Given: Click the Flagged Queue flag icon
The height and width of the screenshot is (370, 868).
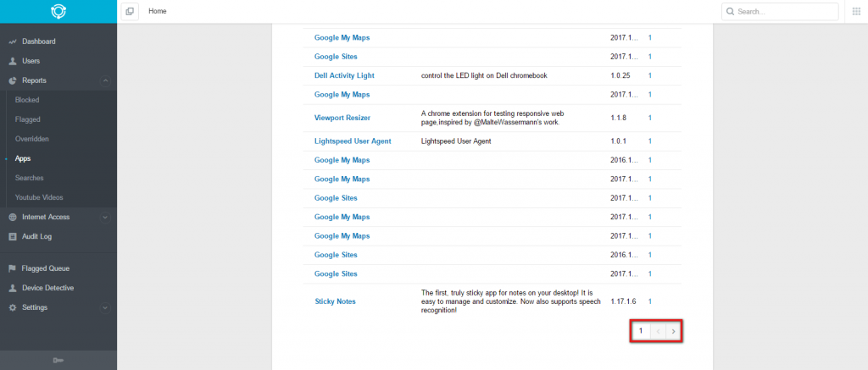Looking at the screenshot, I should [12, 268].
